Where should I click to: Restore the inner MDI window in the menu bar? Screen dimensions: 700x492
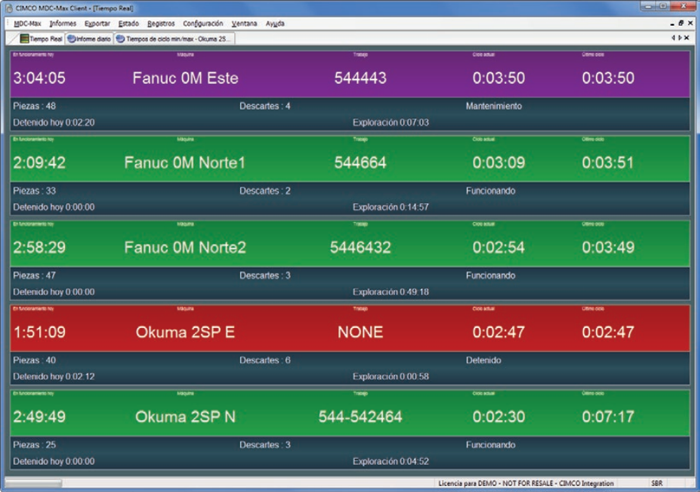pos(681,23)
